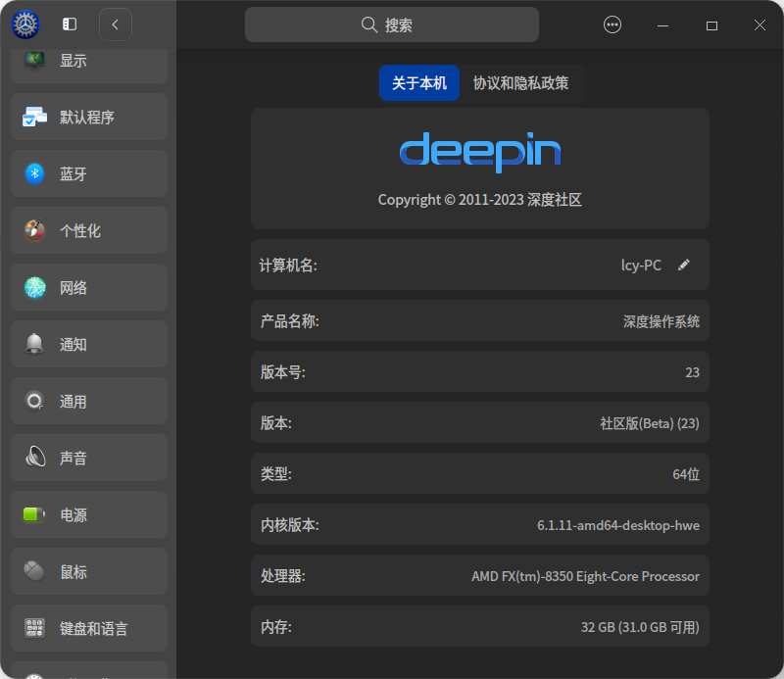784x679 pixels.
Task: Open 声音 sound speaker icon
Action: pyautogui.click(x=34, y=458)
